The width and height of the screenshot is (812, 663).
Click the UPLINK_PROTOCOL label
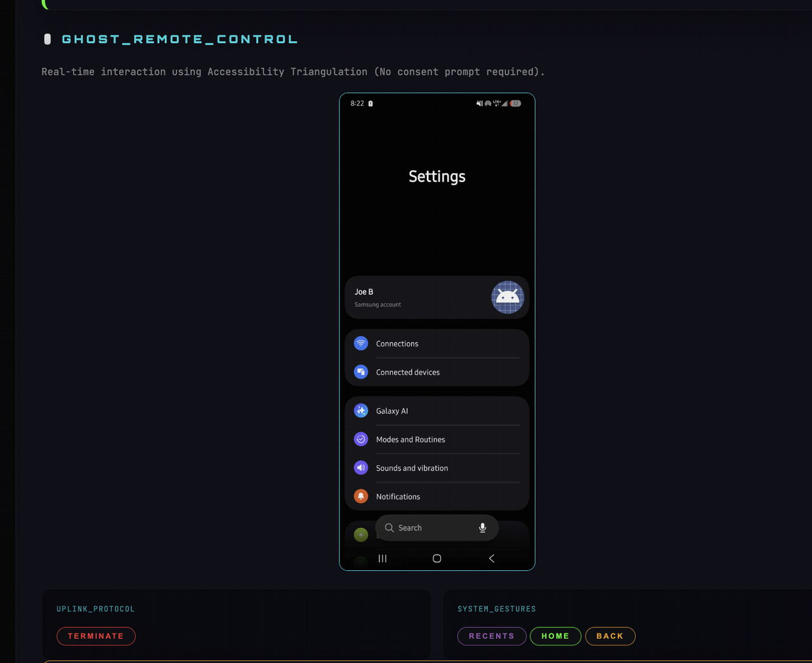pos(96,609)
